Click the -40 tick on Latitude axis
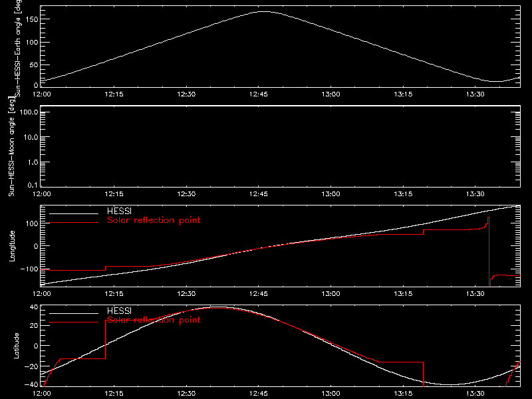 [x=31, y=384]
